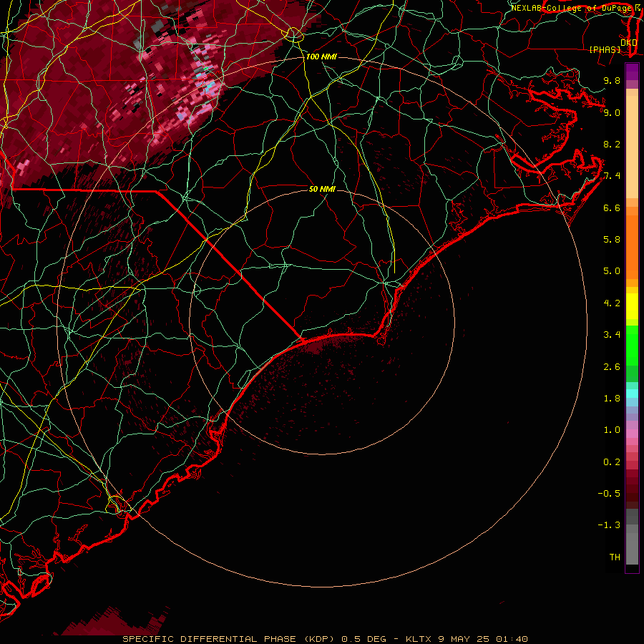Click the NEXLAB-College of DuPage label
Image resolution: width=644 pixels, height=644 pixels.
pos(571,8)
